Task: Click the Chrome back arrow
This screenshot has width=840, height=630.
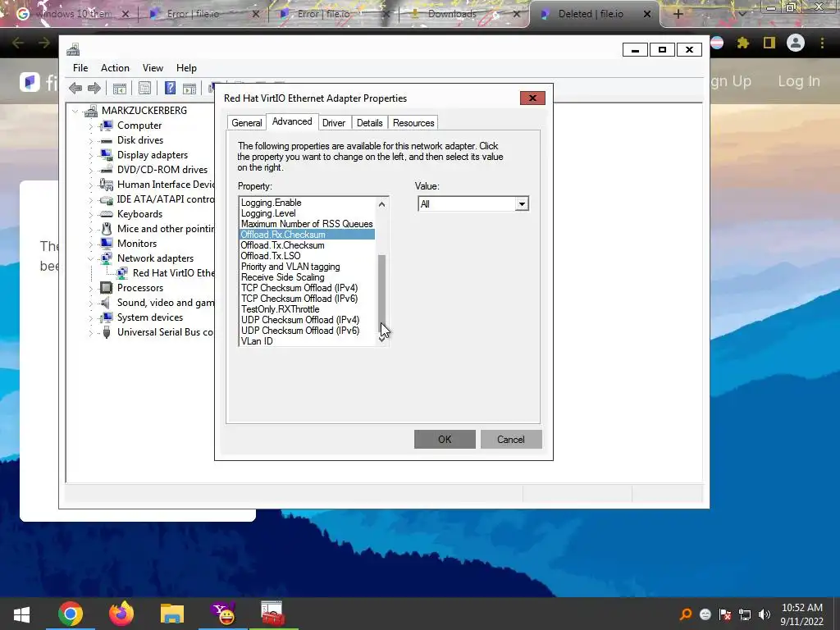Action: (18, 43)
